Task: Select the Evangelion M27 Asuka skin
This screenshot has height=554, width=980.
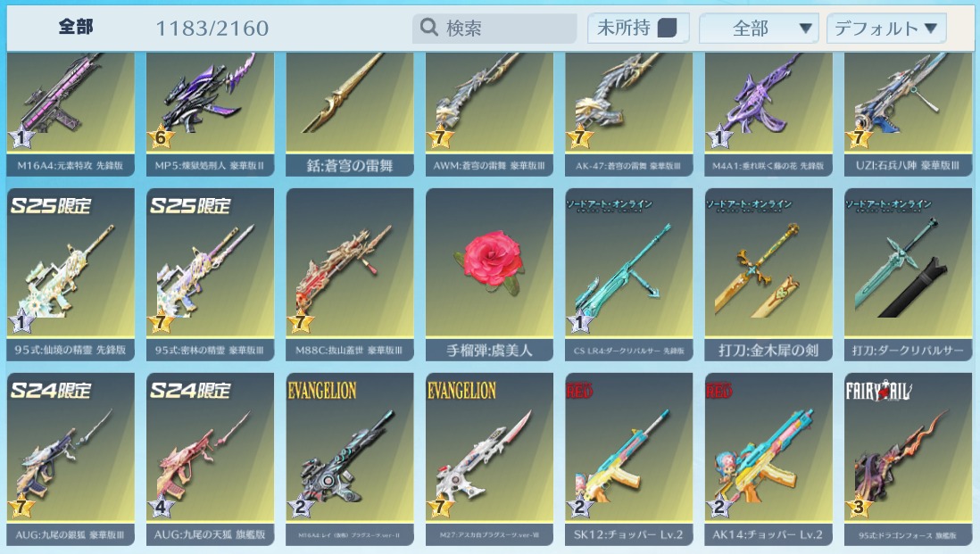Action: click(x=489, y=459)
